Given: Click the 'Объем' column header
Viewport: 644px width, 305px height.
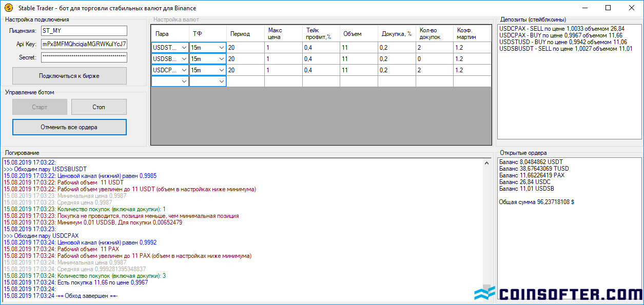Looking at the screenshot, I should click(x=359, y=33).
